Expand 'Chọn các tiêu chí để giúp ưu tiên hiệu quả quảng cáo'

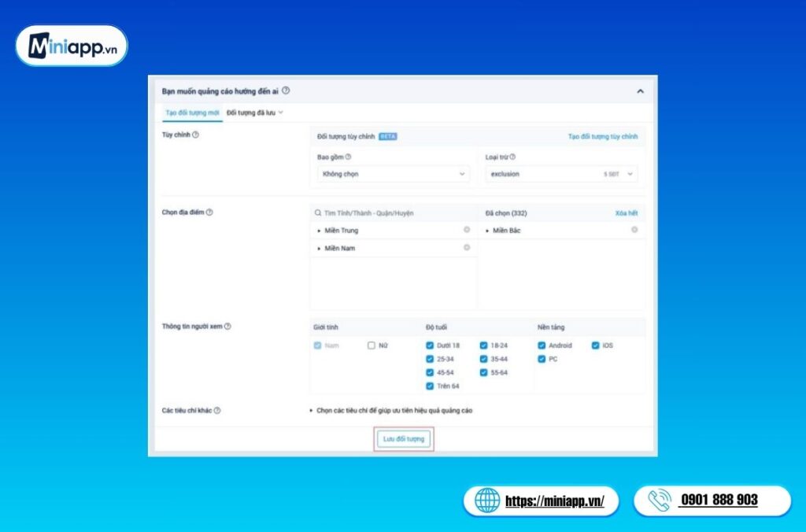390,411
